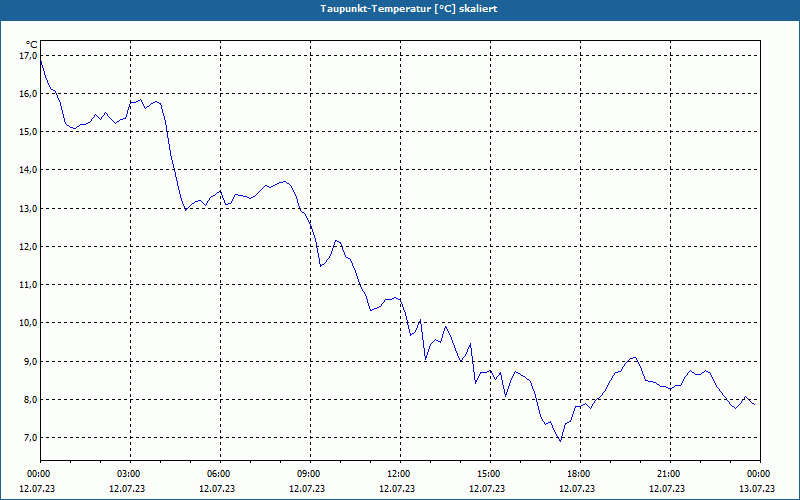Click the 12.07.23 date beneath 06:00
Screen dimensions: 800x500
(x=217, y=488)
